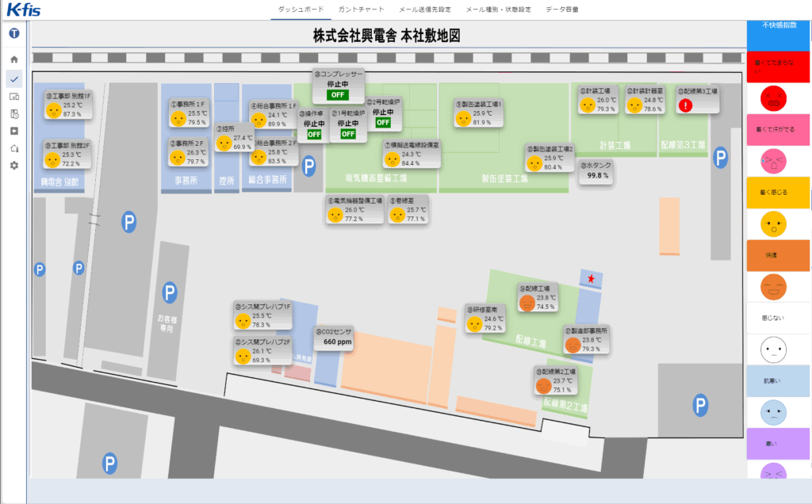Click the red star marker on map
This screenshot has width=812, height=504.
pos(591,278)
